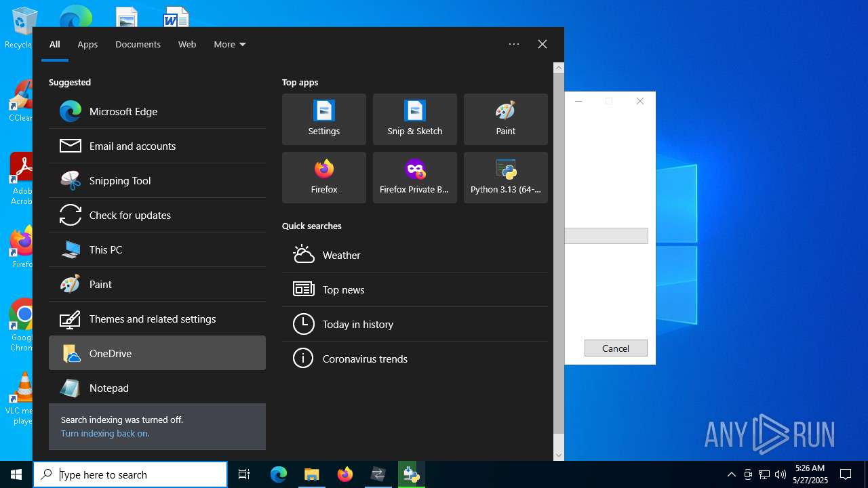Image resolution: width=868 pixels, height=488 pixels.
Task: Click Cancel in the background dialog
Action: coord(616,348)
